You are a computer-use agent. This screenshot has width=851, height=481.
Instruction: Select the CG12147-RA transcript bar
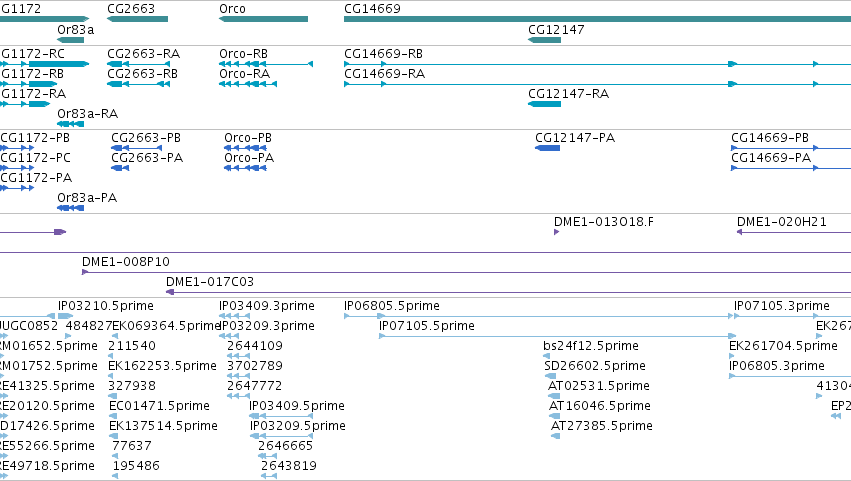click(x=544, y=104)
